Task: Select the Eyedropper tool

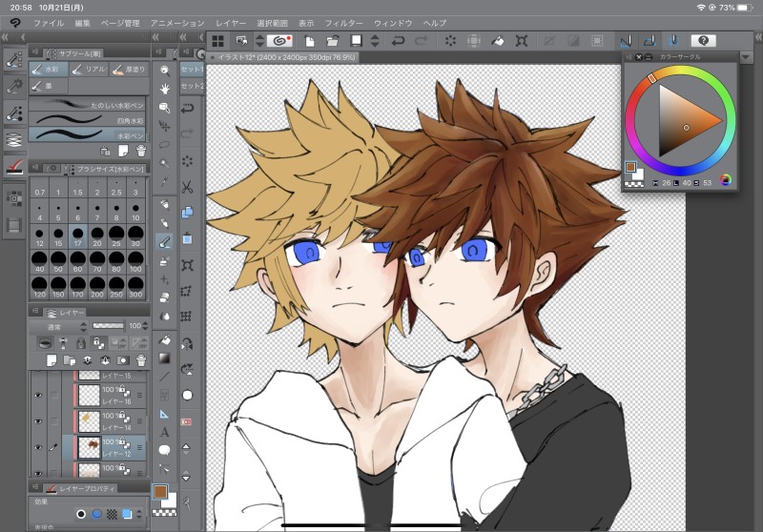Action: (x=164, y=181)
